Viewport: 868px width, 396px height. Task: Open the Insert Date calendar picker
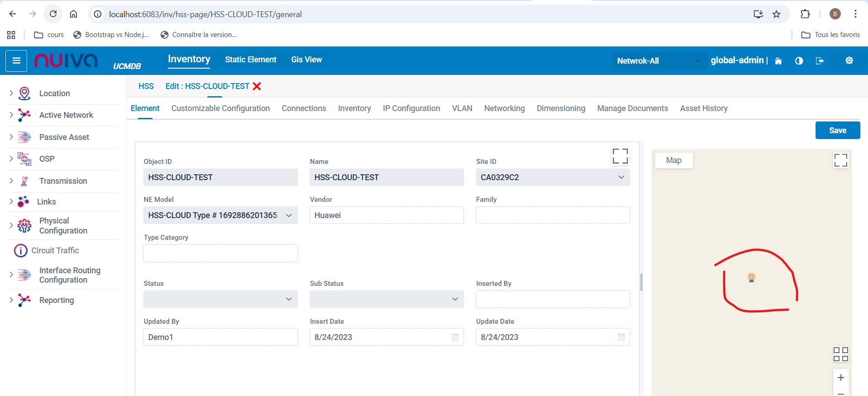(455, 337)
